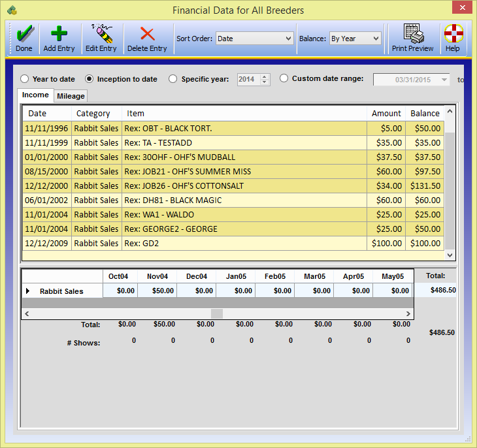Click the vertical scrollbar up arrow
477x448 pixels.
[450, 111]
